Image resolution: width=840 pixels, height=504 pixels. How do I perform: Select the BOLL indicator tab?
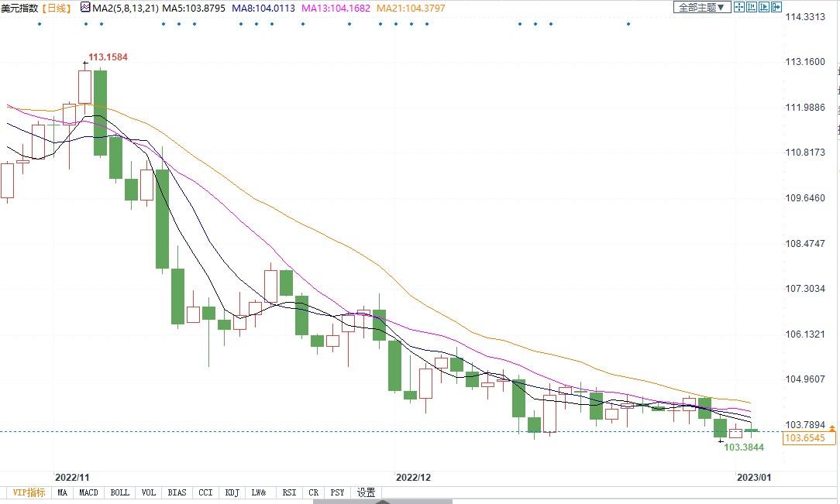click(x=119, y=492)
